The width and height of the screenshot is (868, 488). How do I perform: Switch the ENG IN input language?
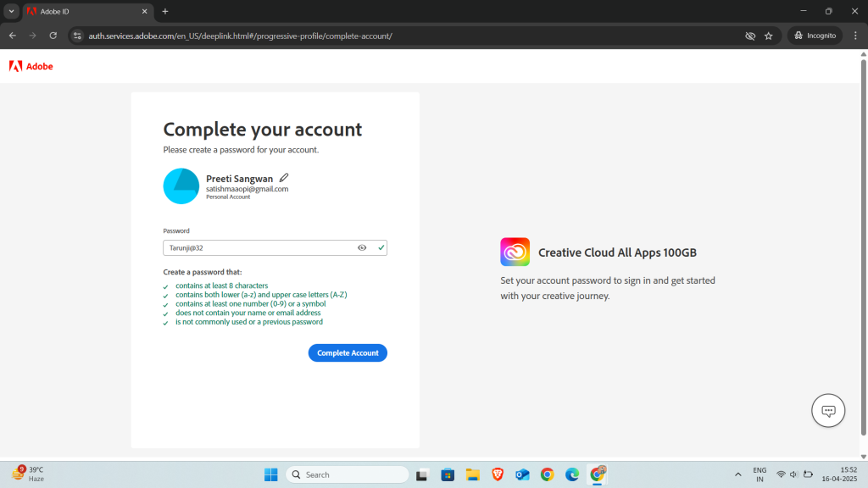[x=759, y=474]
